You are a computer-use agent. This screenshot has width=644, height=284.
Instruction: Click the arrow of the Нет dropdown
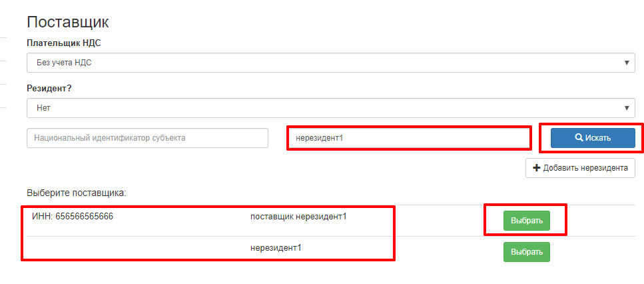coord(627,107)
